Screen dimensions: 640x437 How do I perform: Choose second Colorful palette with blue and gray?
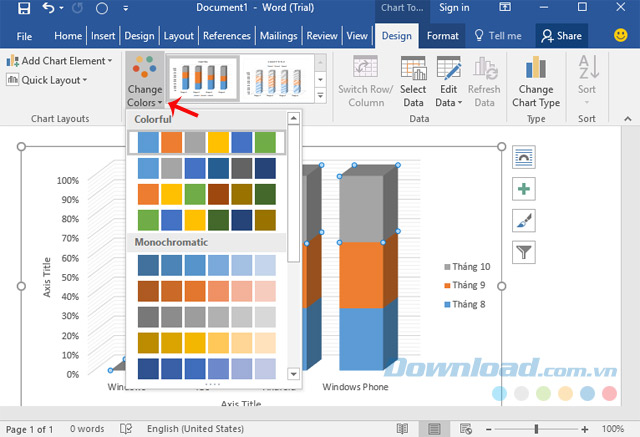tap(207, 169)
